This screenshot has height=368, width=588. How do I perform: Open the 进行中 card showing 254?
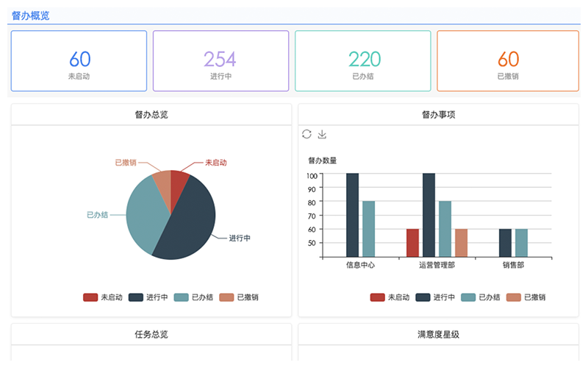220,61
